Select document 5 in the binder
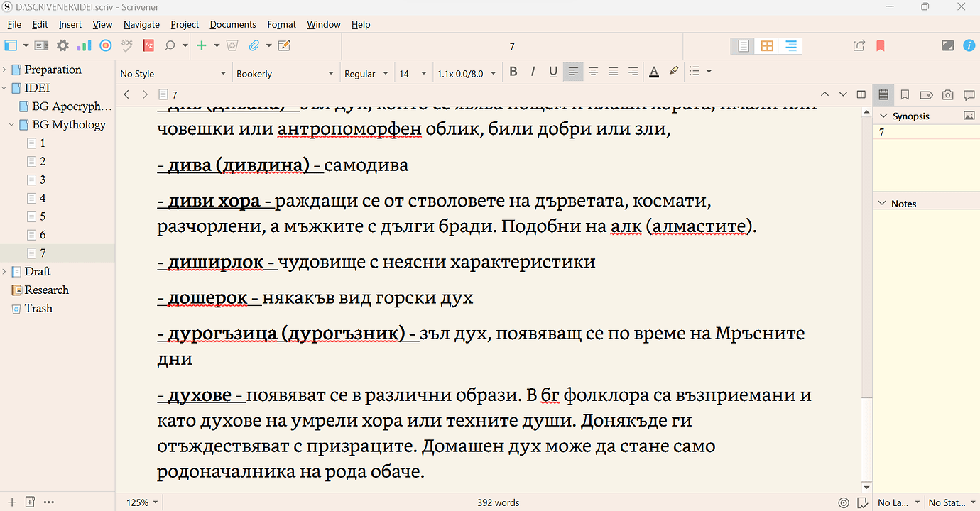 (40, 216)
